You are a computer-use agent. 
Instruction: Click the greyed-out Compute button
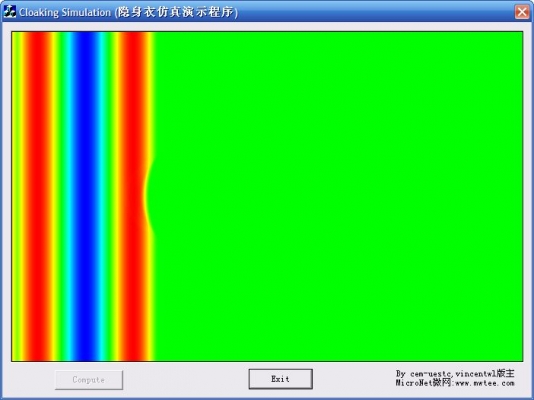(89, 380)
